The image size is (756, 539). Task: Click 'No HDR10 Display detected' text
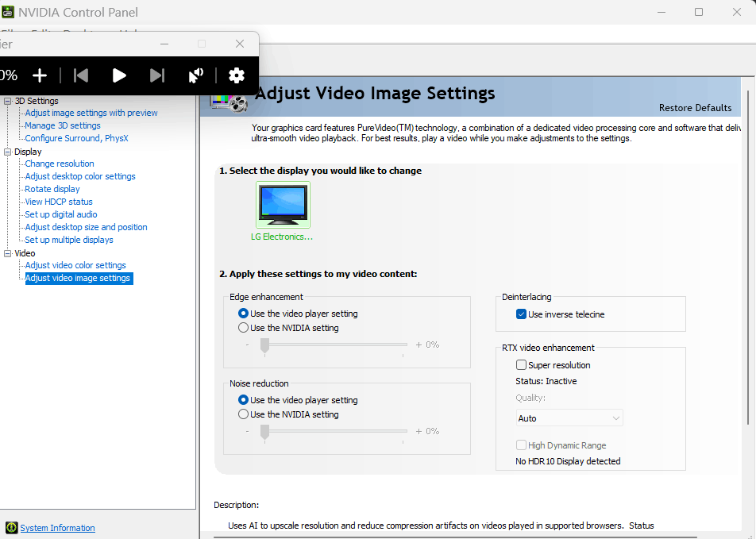[568, 461]
